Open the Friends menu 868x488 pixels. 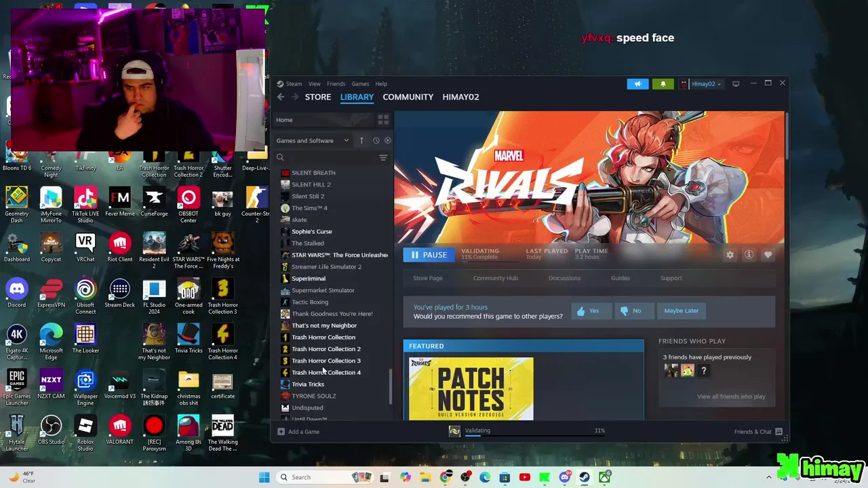point(336,84)
